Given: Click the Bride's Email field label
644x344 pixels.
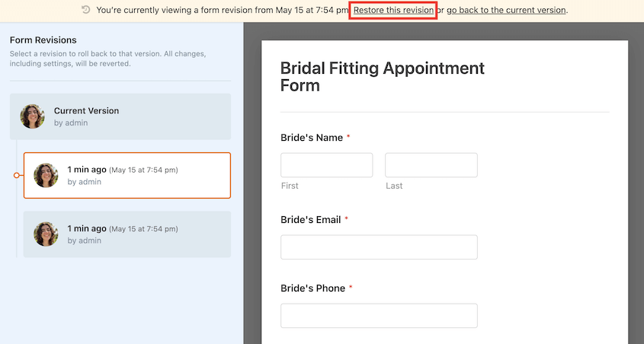Looking at the screenshot, I should point(311,220).
